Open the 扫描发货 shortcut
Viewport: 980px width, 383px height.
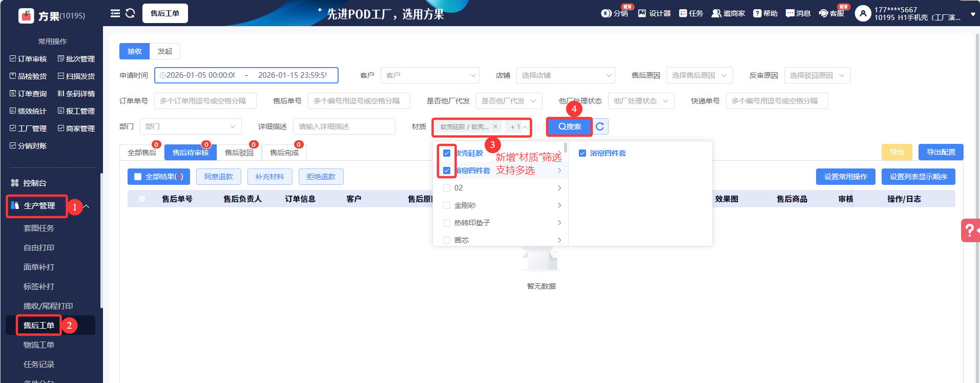(x=76, y=76)
